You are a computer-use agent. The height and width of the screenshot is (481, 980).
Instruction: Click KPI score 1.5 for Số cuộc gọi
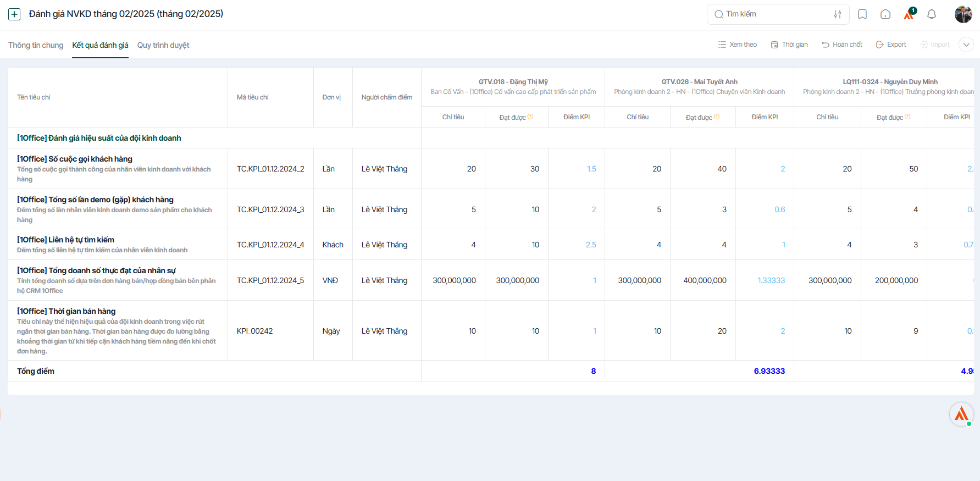click(x=591, y=169)
